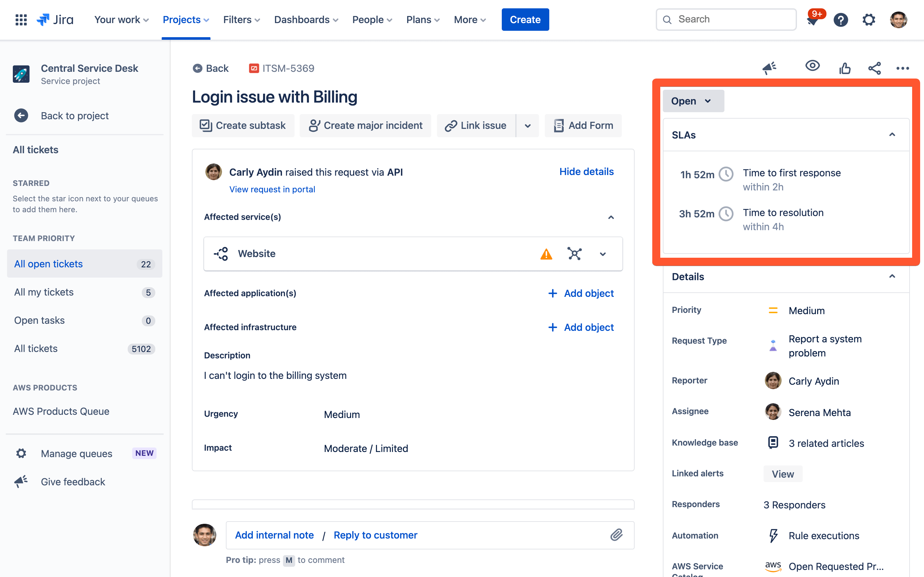Open more actions with the ellipsis icon
The image size is (924, 577).
[x=903, y=68]
